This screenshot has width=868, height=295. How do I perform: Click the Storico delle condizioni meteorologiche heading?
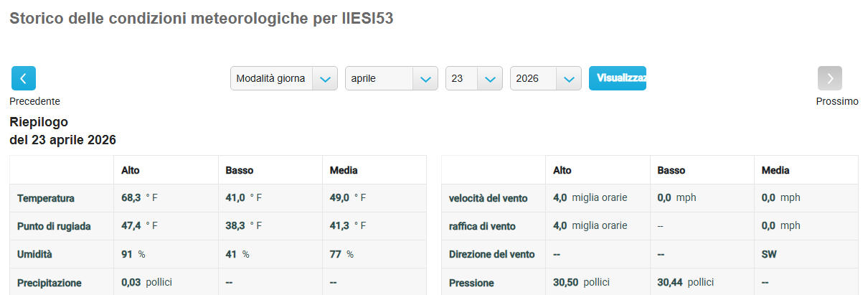(201, 19)
